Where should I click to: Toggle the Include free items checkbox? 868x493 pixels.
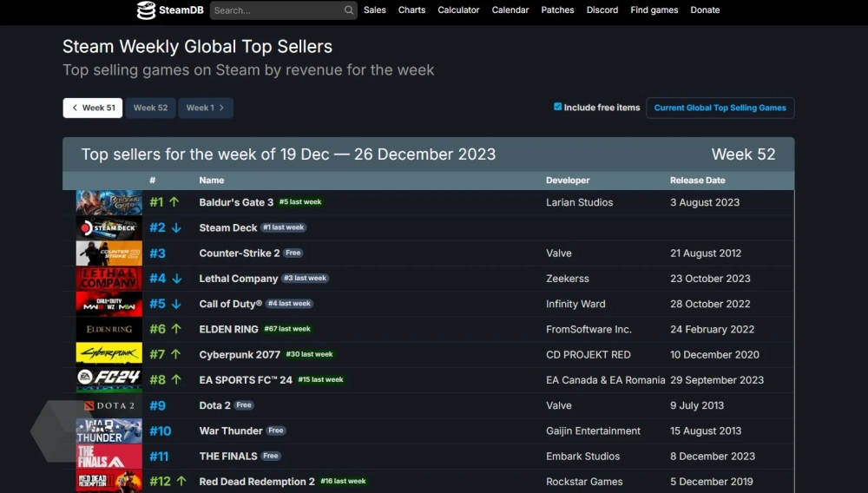pos(557,107)
